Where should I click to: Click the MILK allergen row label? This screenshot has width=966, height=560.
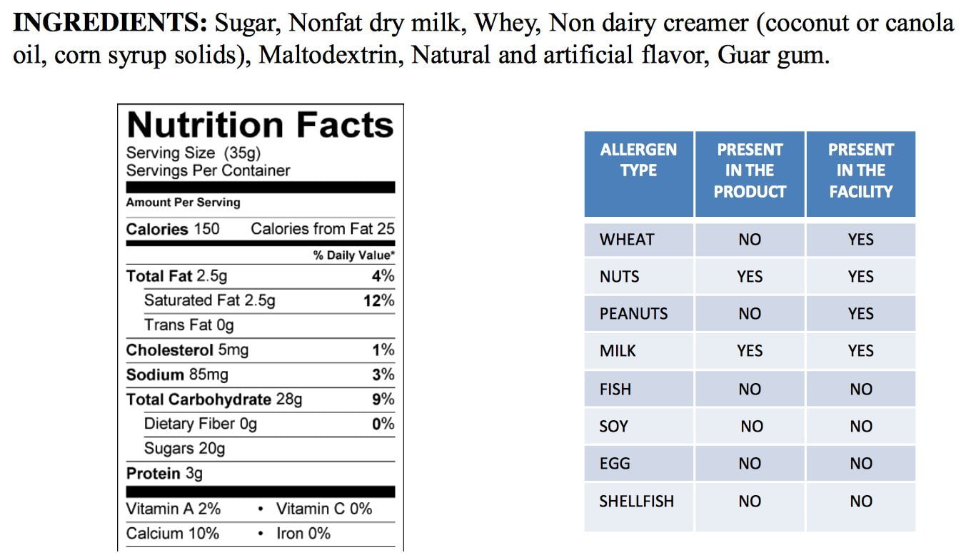click(618, 351)
